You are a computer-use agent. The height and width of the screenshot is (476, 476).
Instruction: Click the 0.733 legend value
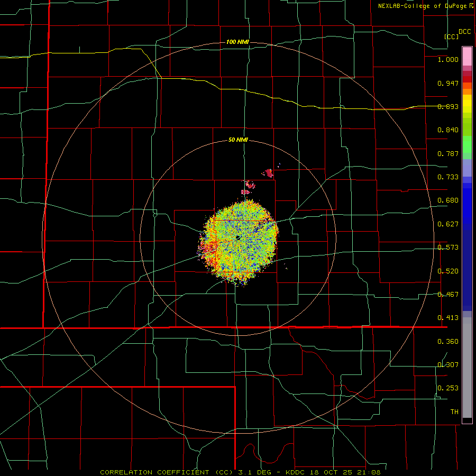tap(448, 177)
